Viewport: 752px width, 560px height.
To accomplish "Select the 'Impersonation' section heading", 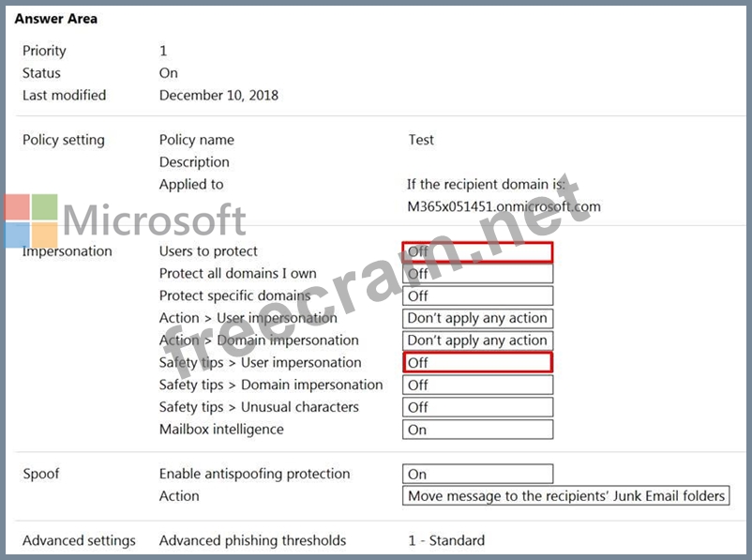I will [x=67, y=251].
